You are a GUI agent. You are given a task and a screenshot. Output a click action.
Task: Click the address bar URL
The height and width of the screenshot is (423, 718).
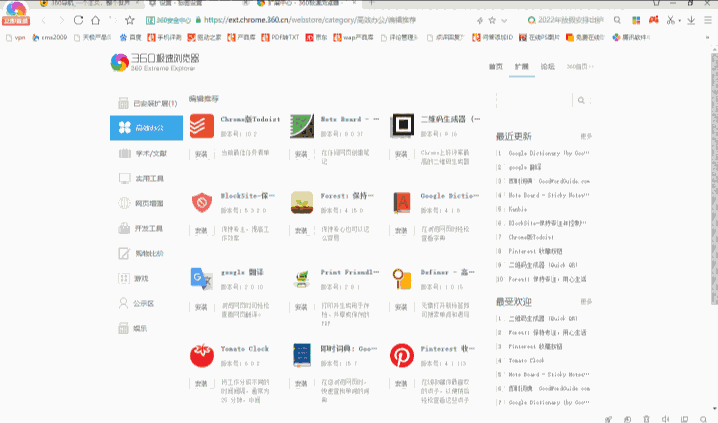[x=310, y=20]
